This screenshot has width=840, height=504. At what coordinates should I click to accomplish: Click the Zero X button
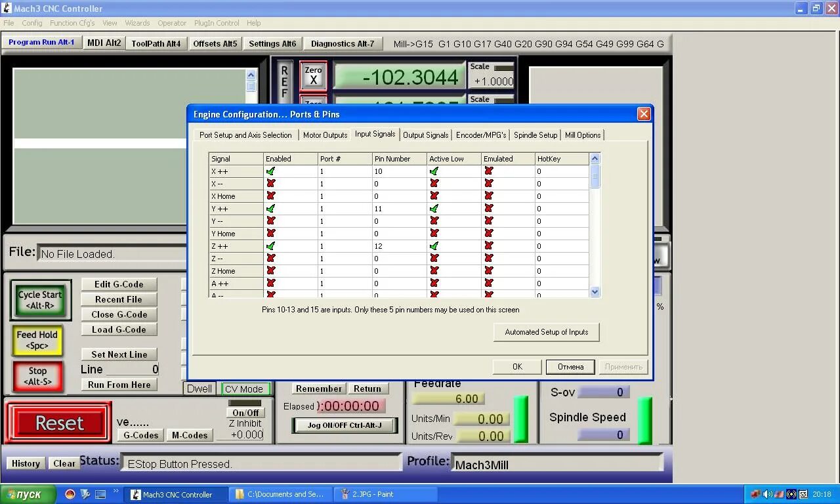point(313,75)
